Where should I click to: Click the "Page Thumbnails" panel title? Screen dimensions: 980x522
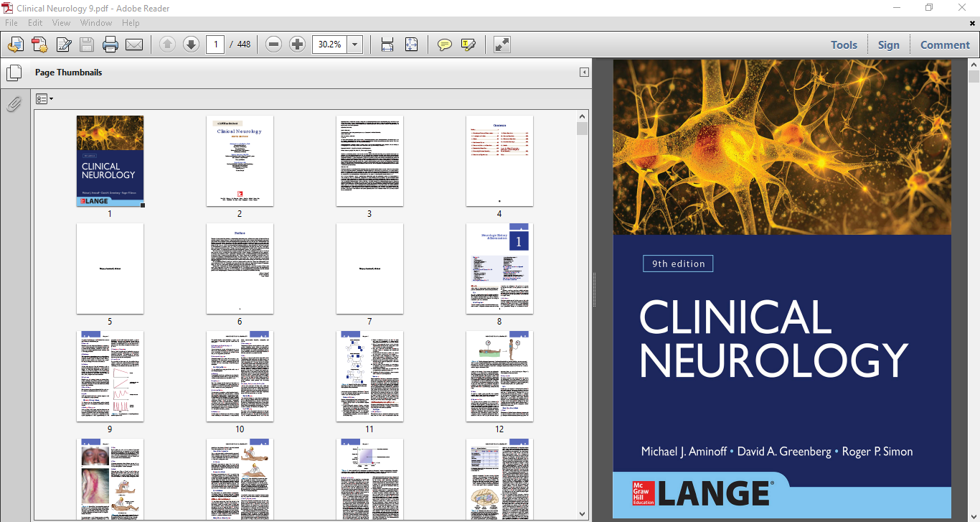pos(68,73)
